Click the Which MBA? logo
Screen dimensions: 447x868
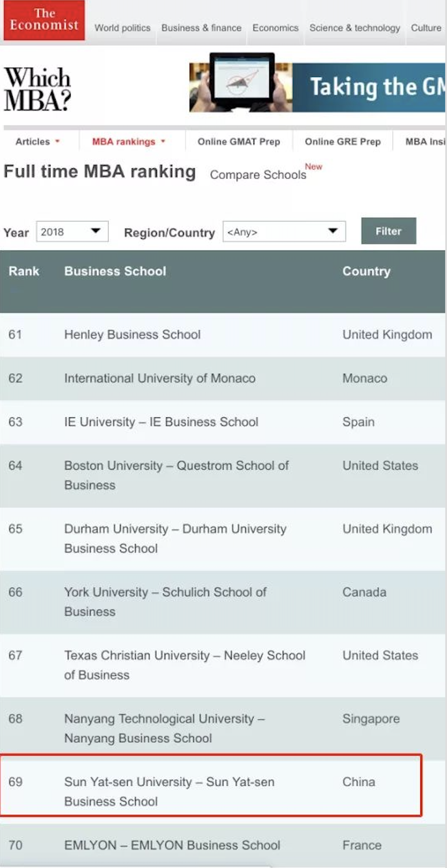(x=38, y=89)
